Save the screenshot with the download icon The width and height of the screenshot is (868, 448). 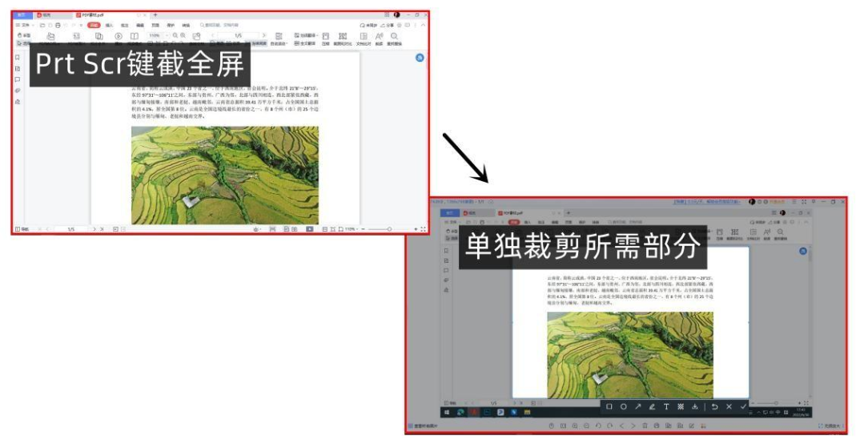(695, 407)
